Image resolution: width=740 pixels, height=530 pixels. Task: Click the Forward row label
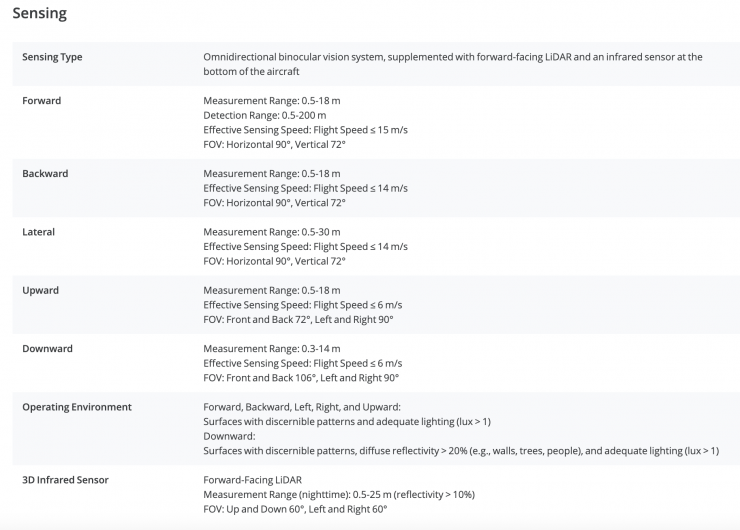tap(40, 101)
